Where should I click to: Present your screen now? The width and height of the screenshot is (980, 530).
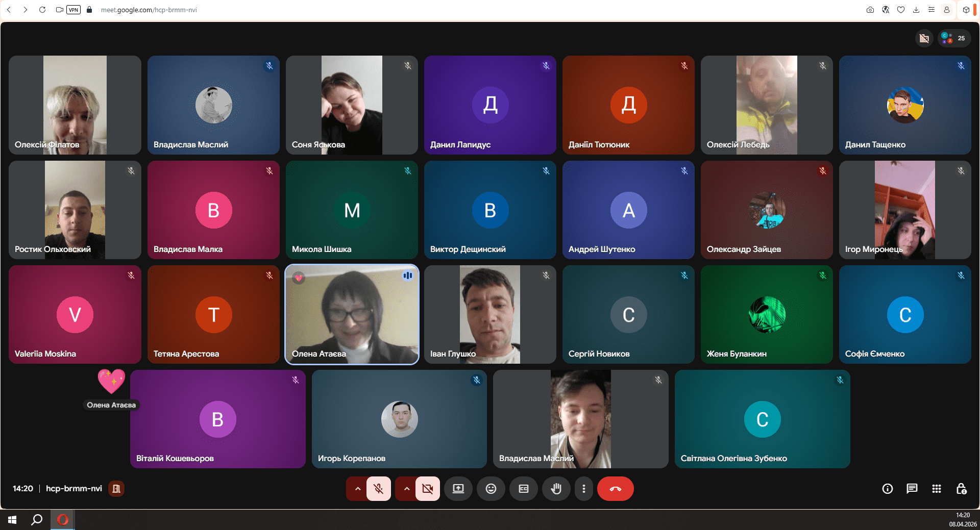tap(458, 489)
